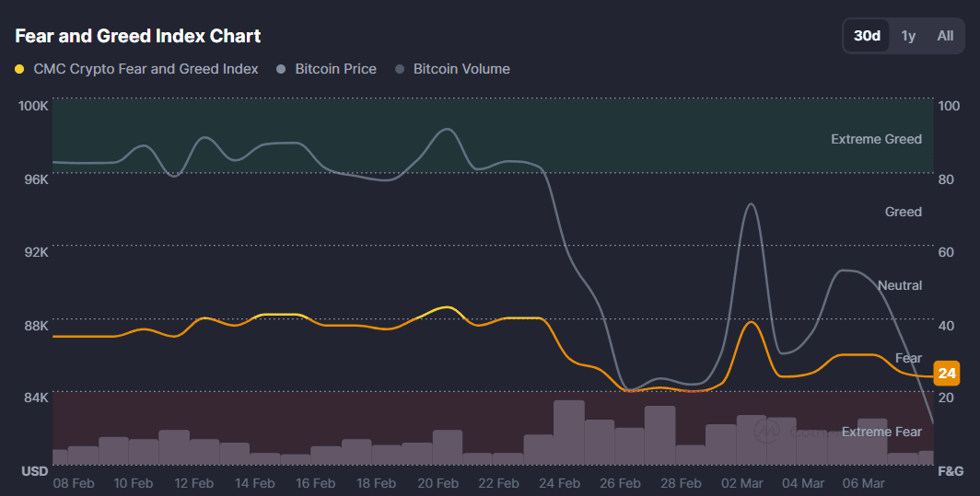
Task: Click Bitcoin price line peak at 02 Mar
Action: click(751, 204)
